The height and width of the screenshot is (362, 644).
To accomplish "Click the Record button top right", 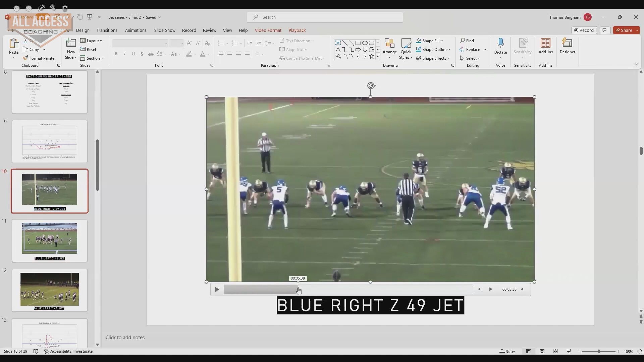I will click(x=584, y=30).
